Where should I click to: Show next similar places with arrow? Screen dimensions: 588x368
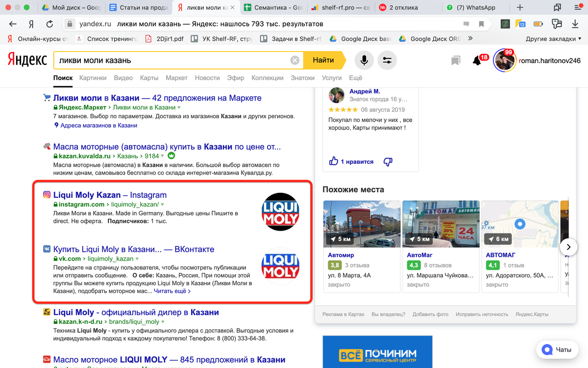[x=568, y=247]
